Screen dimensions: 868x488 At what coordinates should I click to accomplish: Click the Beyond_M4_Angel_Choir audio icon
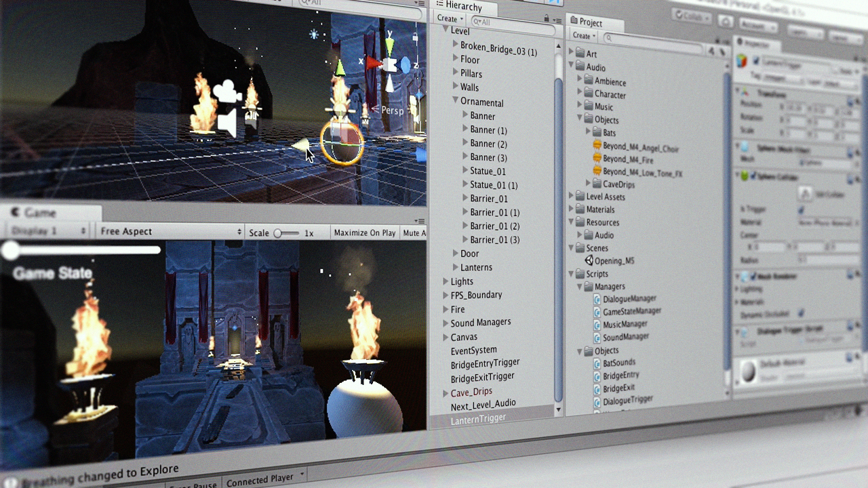pyautogui.click(x=597, y=146)
